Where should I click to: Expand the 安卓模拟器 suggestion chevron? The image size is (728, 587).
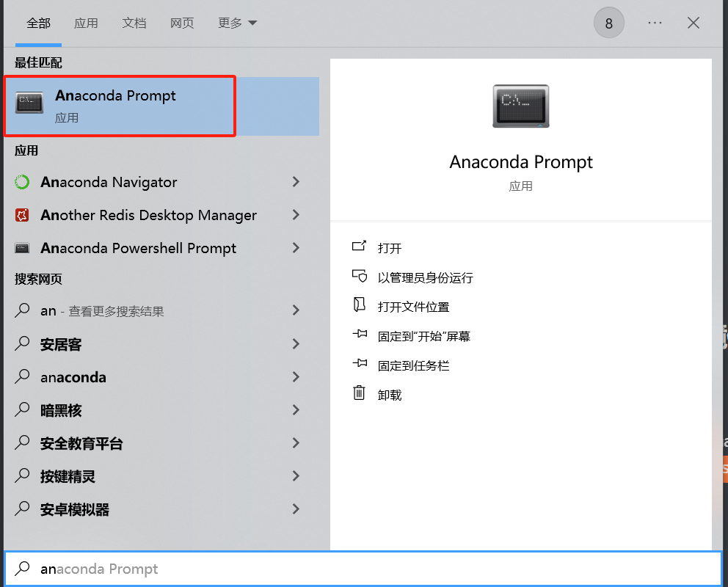[296, 509]
